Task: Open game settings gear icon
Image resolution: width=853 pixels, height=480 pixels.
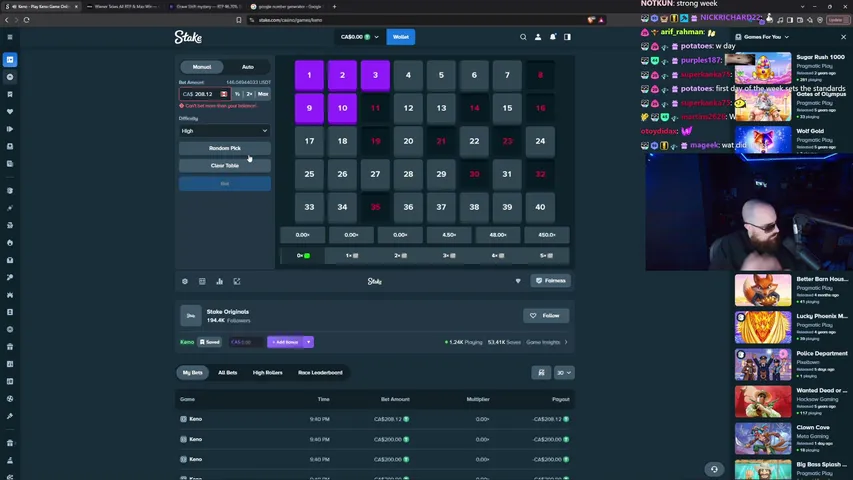Action: (185, 281)
